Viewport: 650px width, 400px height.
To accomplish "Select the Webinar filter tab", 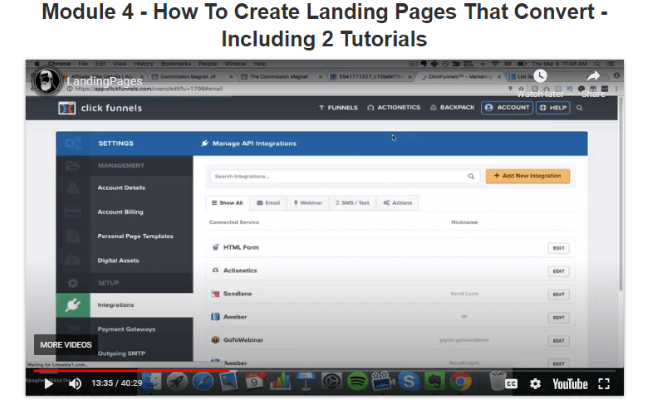I will coord(308,203).
